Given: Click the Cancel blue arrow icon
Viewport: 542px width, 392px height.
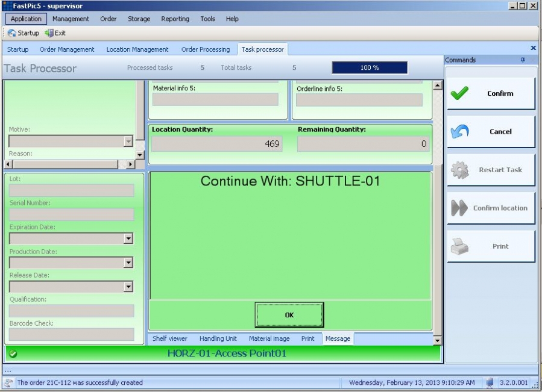Looking at the screenshot, I should (461, 131).
